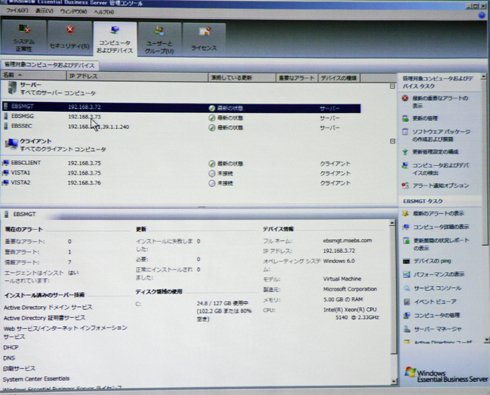Click the green update status icon for EBSCLIENT
This screenshot has height=395, width=490.
(212, 164)
